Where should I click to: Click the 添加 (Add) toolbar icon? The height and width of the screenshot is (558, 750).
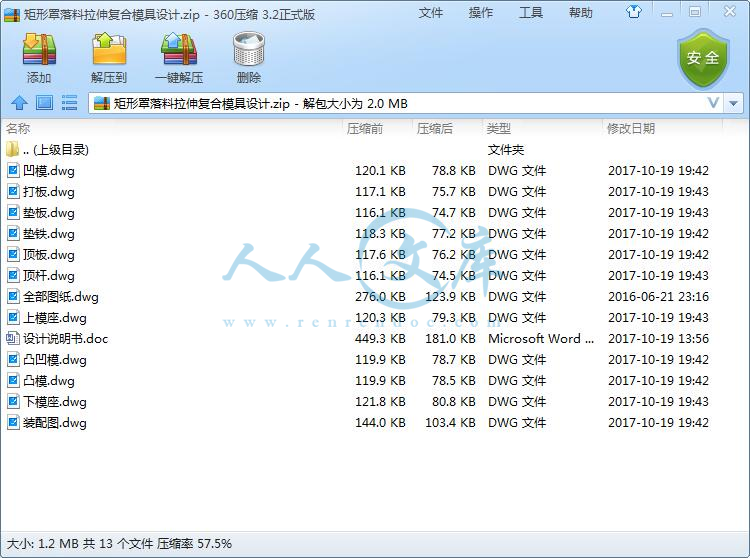39,49
